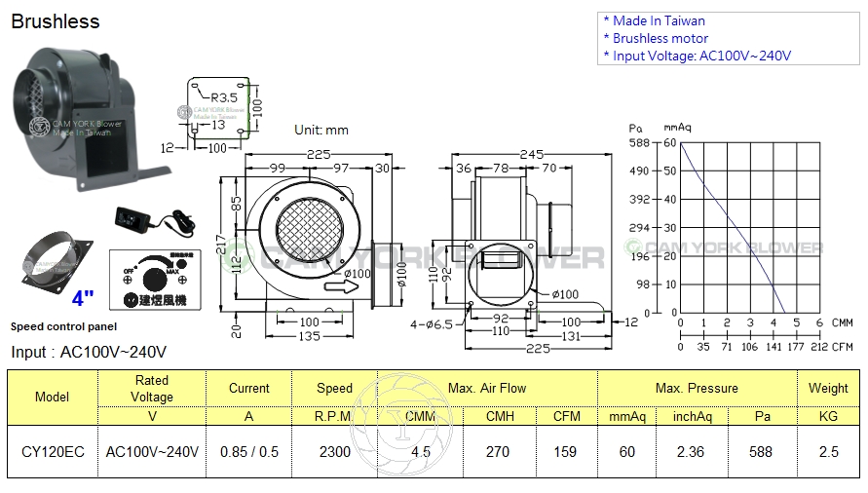Click the '490' Pa axis value
The width and height of the screenshot is (868, 493).
(639, 171)
